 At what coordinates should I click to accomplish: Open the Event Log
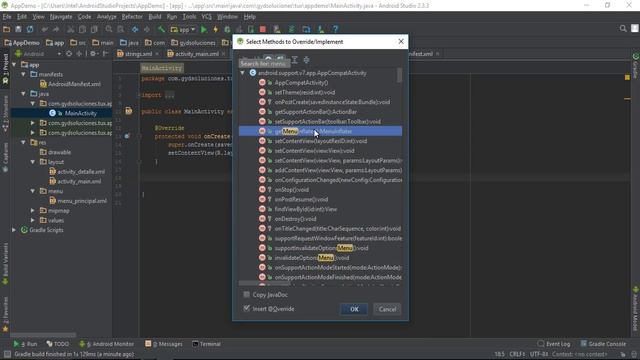[554, 344]
